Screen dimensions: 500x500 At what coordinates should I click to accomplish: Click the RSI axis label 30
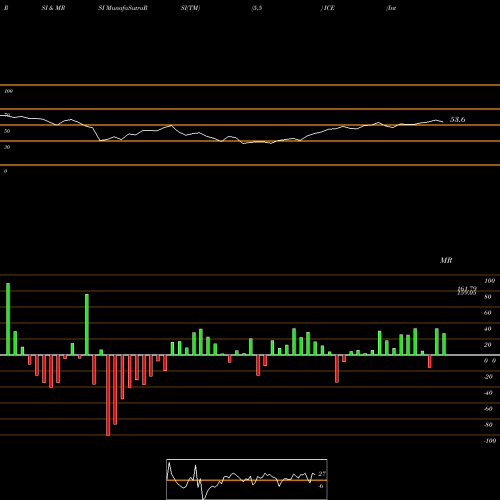(x=7, y=147)
